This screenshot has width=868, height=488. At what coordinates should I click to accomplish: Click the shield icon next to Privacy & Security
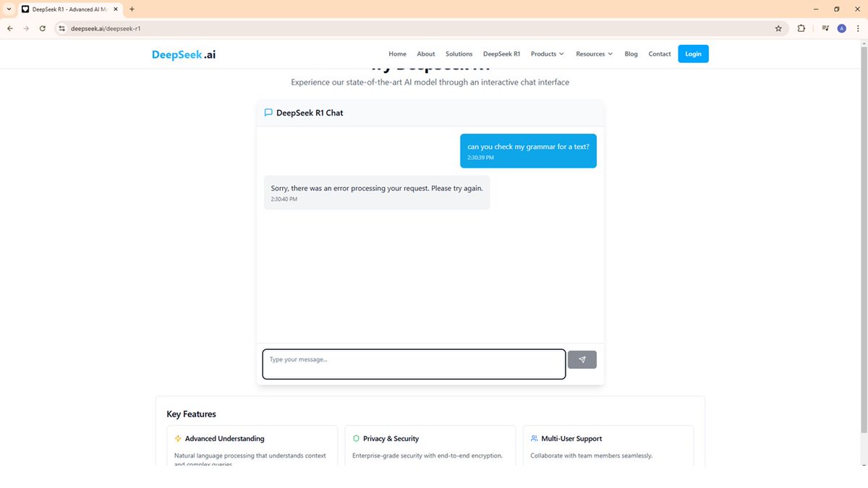click(x=356, y=439)
